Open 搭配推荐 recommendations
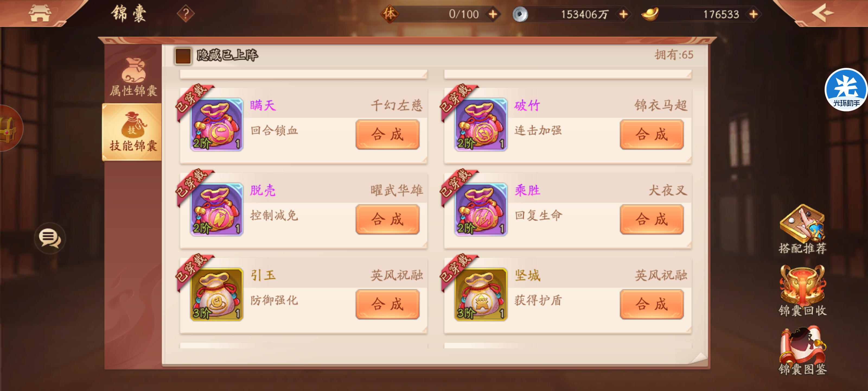This screenshot has height=391, width=868. pos(803,229)
